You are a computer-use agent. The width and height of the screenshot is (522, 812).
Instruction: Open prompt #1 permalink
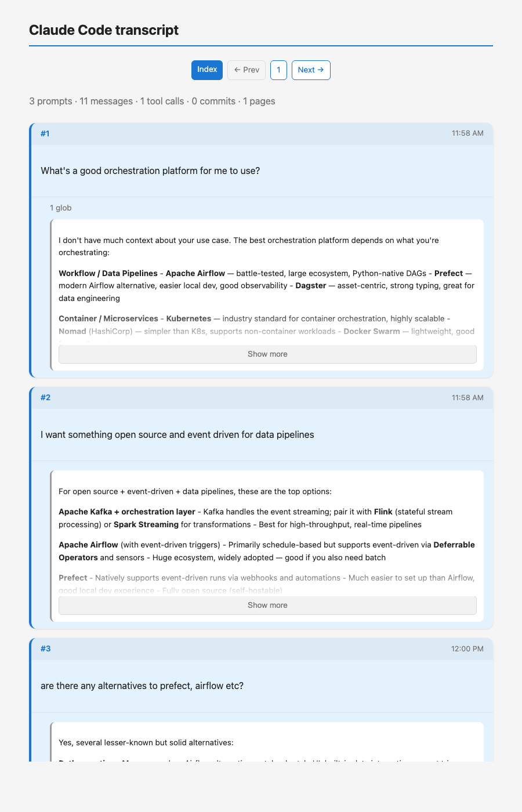(x=45, y=133)
